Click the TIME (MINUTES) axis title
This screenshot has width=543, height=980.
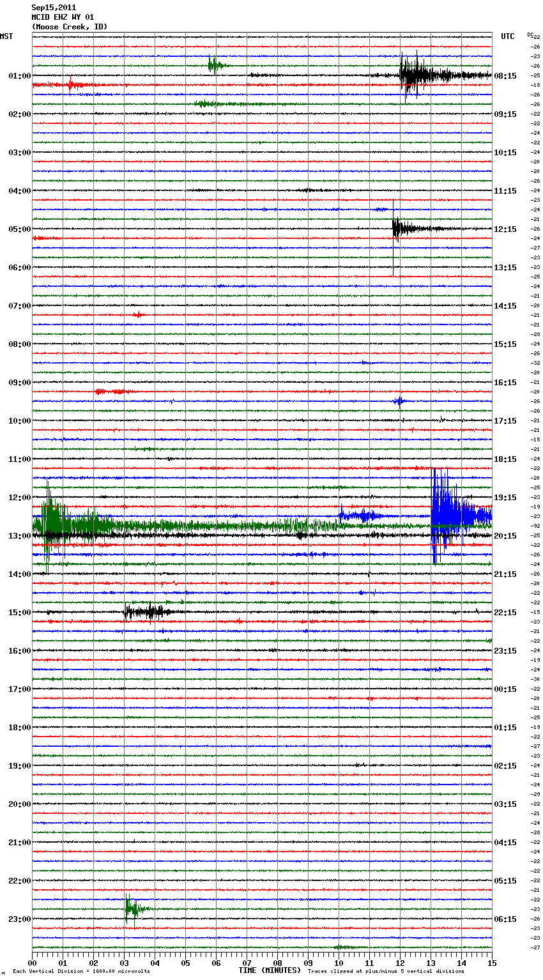point(270,970)
